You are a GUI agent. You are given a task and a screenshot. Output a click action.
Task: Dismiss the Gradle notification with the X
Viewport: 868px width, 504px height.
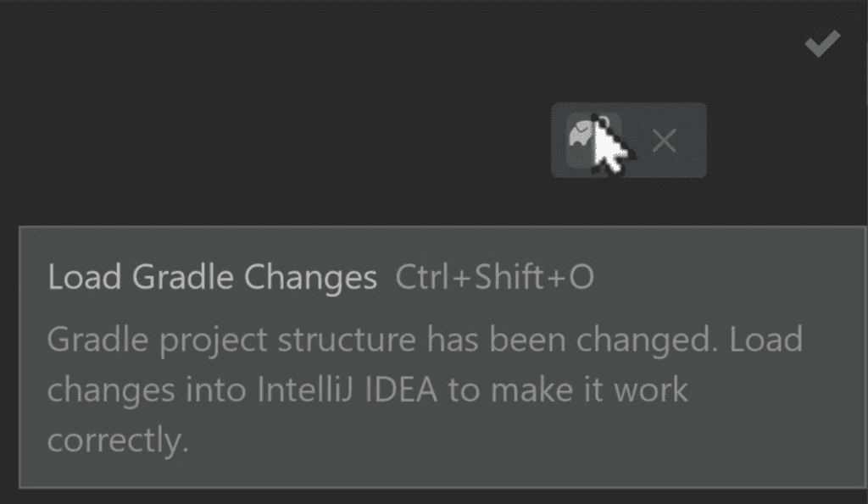click(664, 141)
